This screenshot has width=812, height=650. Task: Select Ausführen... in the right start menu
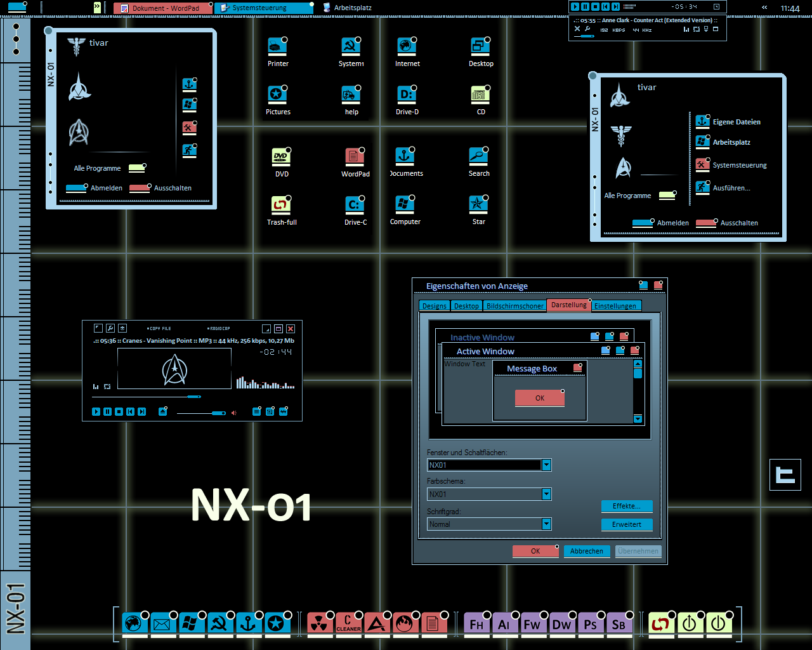pos(723,187)
